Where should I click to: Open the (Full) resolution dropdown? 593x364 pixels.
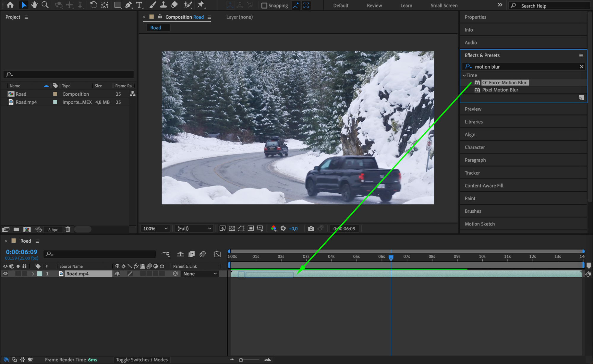194,228
